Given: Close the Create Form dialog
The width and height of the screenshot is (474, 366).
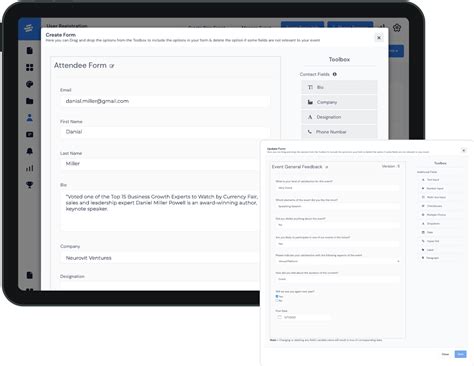Looking at the screenshot, I should [379, 38].
